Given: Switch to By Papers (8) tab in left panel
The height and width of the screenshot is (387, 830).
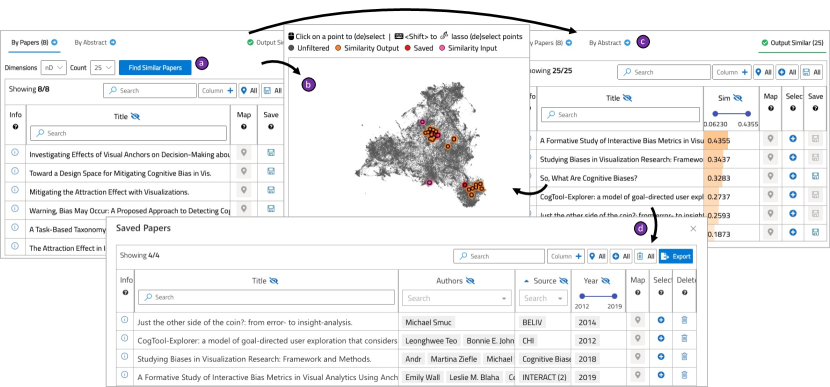Looking at the screenshot, I should pos(34,42).
